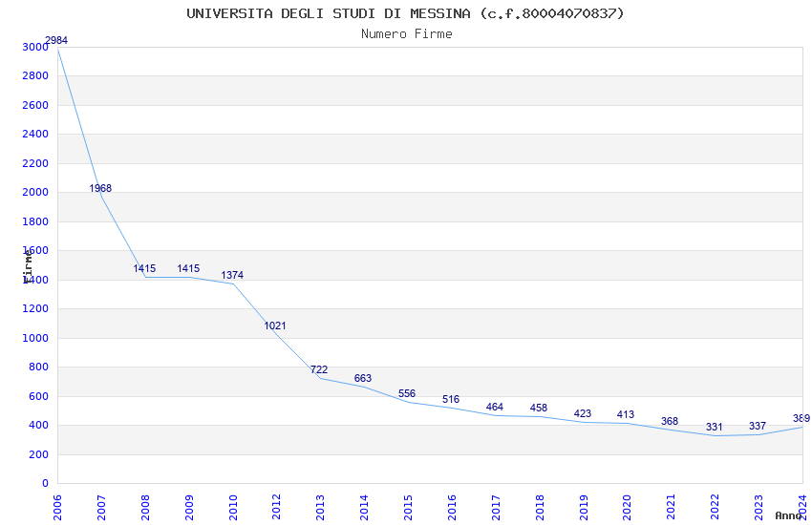Click y-axis value 200
The image size is (812, 525).
pyautogui.click(x=39, y=454)
